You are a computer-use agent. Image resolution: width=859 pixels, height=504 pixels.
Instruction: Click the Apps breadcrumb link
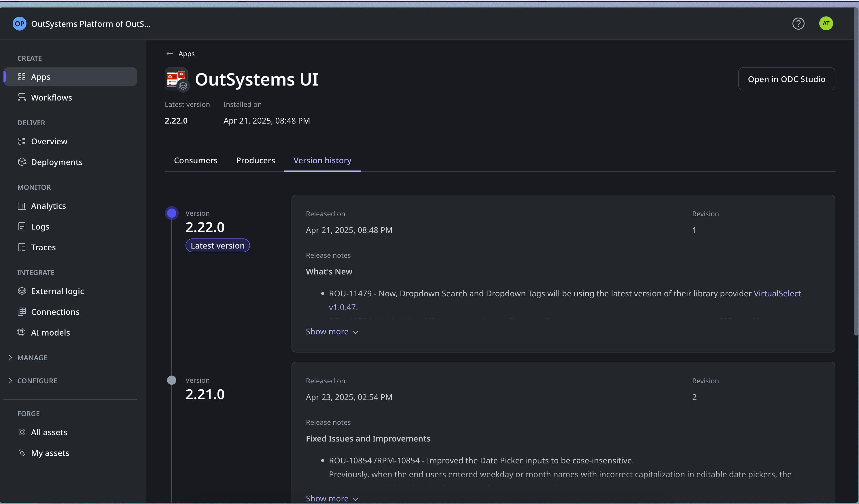(x=186, y=54)
